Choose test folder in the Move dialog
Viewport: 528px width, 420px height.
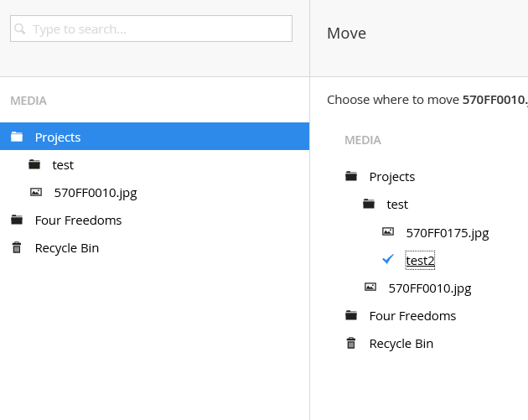[x=397, y=205]
